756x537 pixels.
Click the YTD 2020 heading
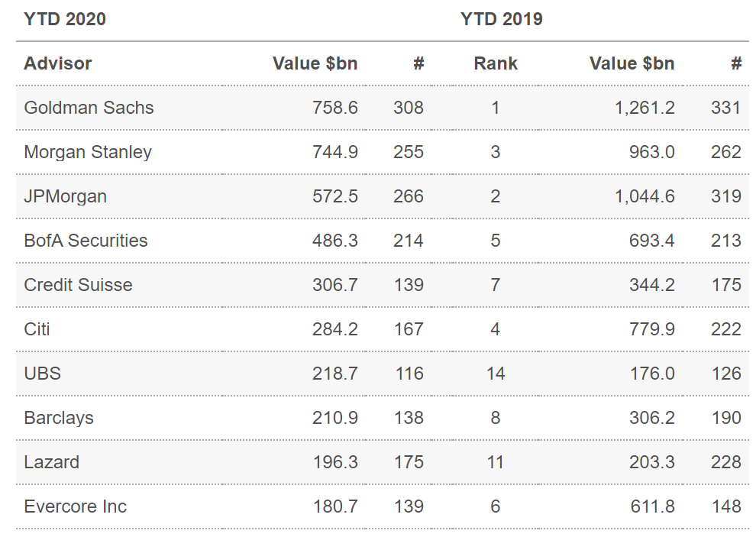[x=65, y=19]
